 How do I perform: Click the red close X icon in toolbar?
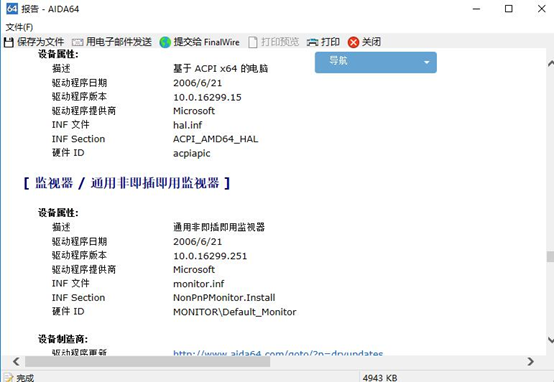tap(353, 42)
